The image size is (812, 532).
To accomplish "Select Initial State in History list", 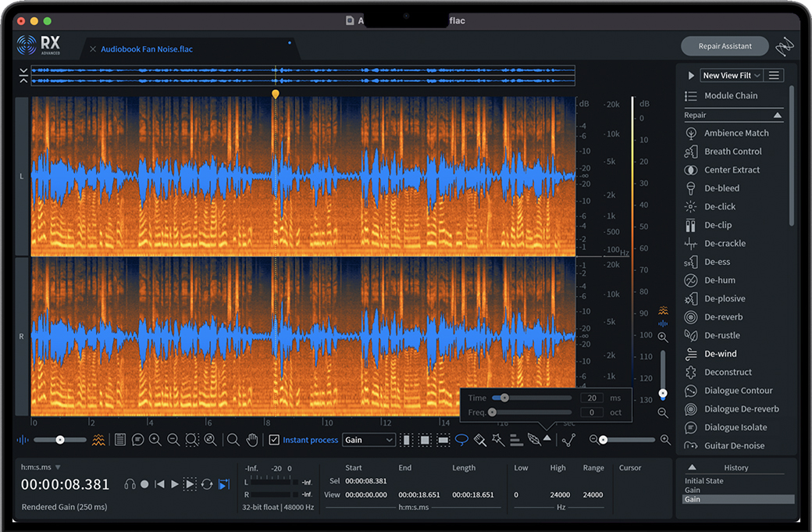I will click(704, 481).
